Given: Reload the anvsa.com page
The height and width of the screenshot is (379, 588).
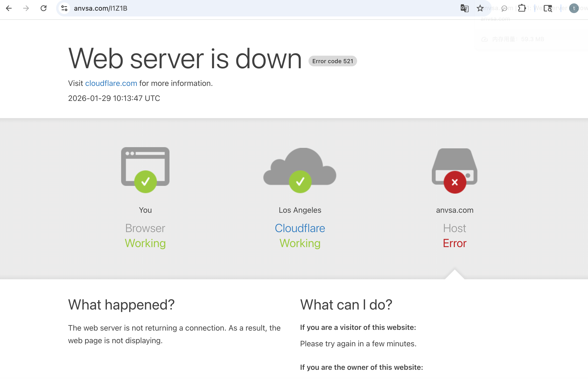Looking at the screenshot, I should (44, 8).
